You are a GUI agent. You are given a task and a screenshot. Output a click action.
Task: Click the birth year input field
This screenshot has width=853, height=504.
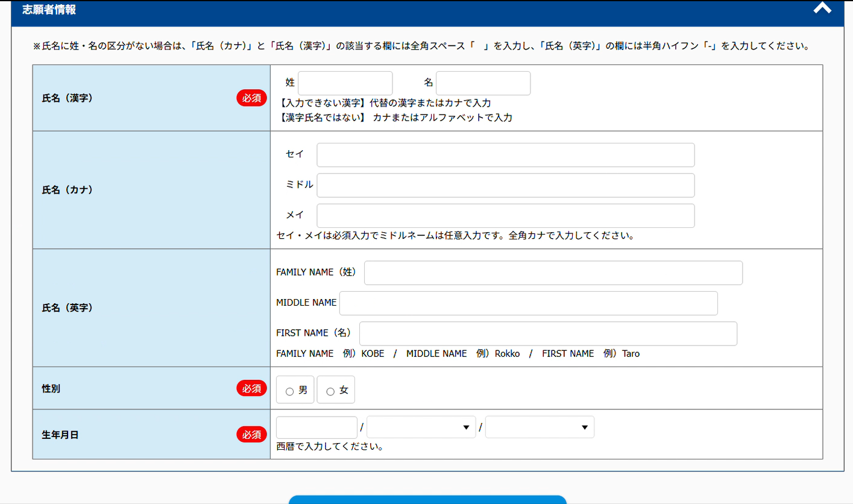pos(316,427)
